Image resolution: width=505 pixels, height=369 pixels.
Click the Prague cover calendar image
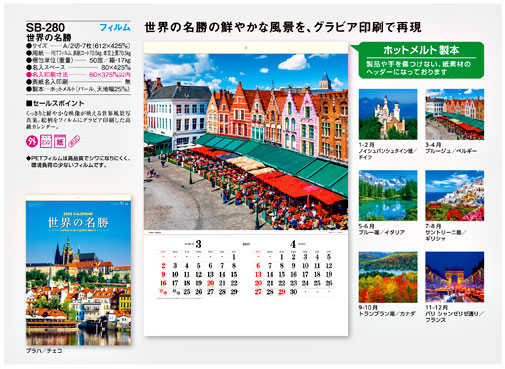click(78, 270)
